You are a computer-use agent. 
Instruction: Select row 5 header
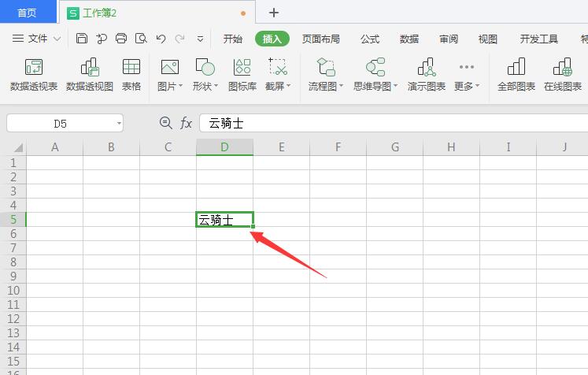click(13, 219)
